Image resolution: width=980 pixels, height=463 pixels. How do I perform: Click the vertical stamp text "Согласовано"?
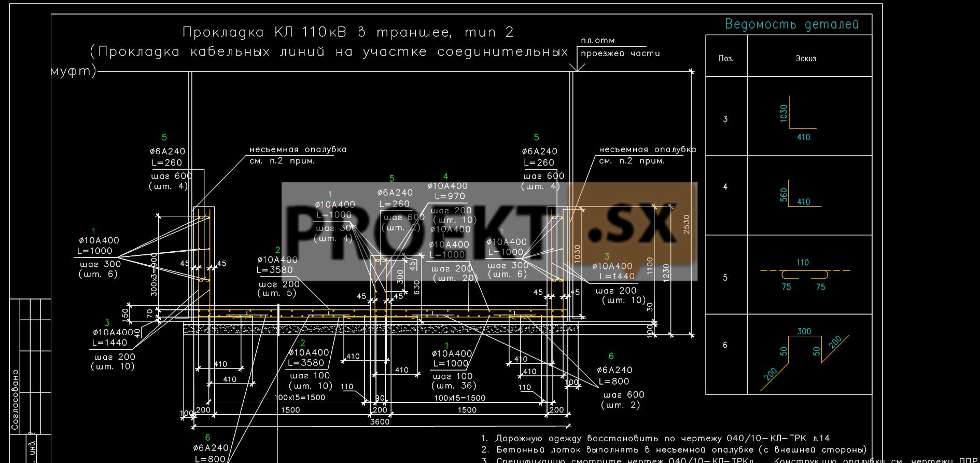click(15, 400)
